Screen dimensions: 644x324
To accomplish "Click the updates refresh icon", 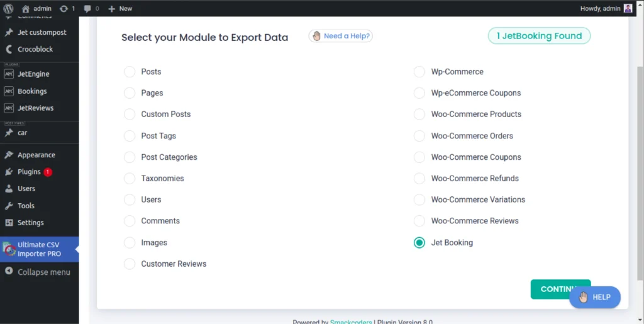I will [64, 9].
